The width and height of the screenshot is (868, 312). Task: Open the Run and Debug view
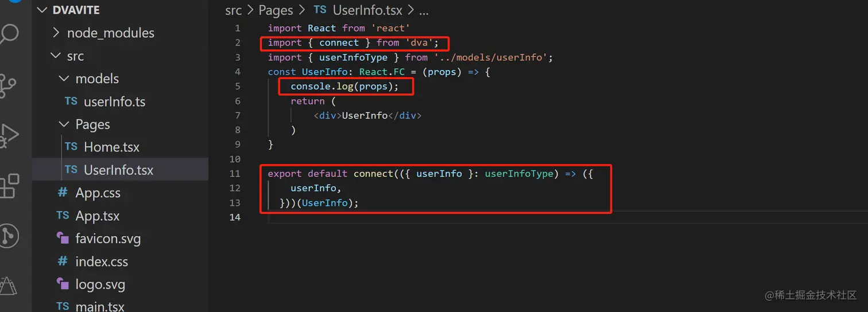coord(8,136)
